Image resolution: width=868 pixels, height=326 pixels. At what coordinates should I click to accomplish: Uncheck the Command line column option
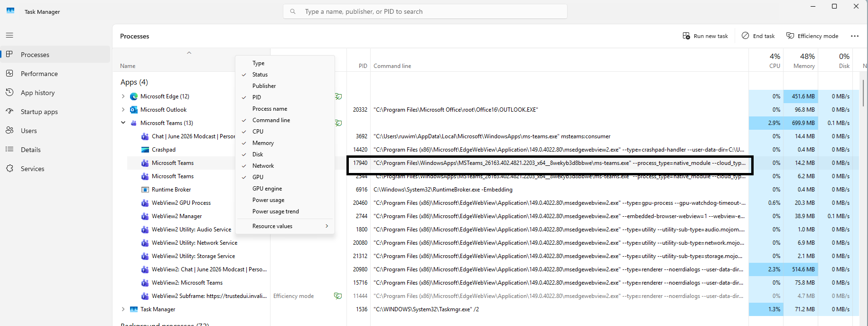pos(285,120)
